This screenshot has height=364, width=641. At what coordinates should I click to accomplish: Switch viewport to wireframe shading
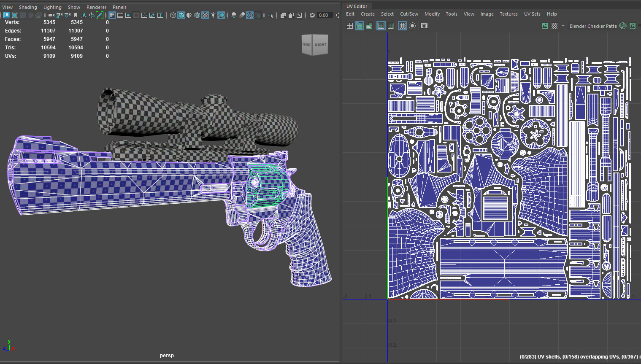(173, 15)
